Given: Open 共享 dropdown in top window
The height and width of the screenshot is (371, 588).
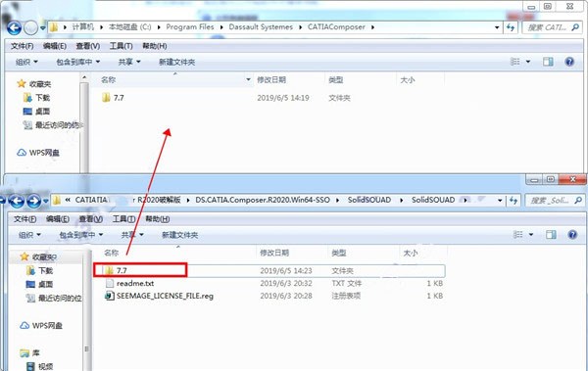Looking at the screenshot, I should (x=129, y=62).
